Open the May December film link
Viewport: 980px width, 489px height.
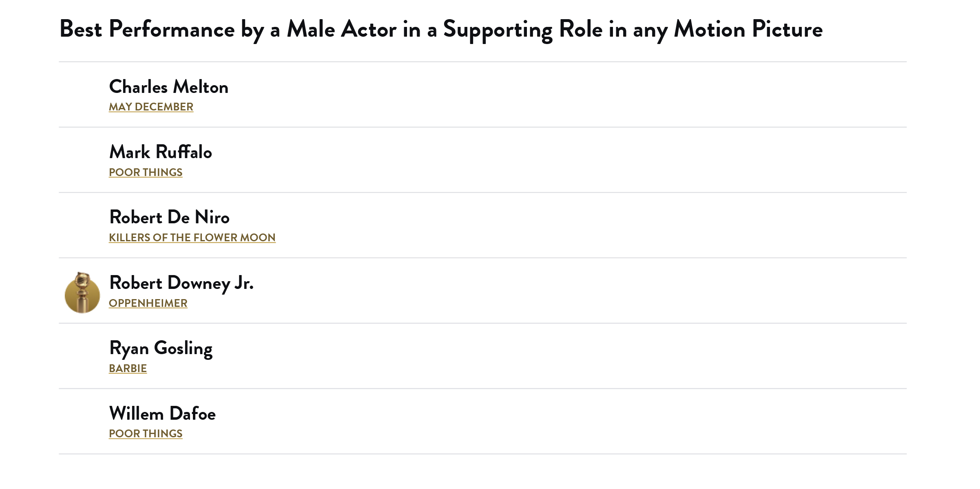click(151, 107)
